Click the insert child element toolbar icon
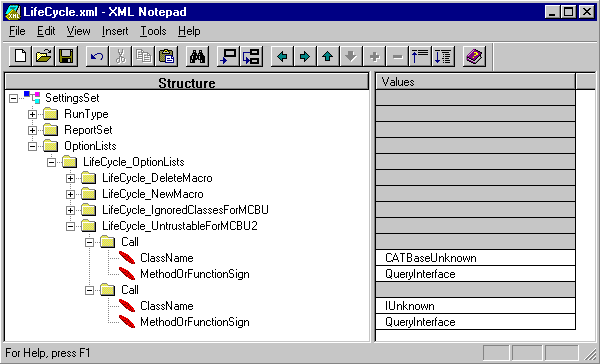 click(251, 57)
